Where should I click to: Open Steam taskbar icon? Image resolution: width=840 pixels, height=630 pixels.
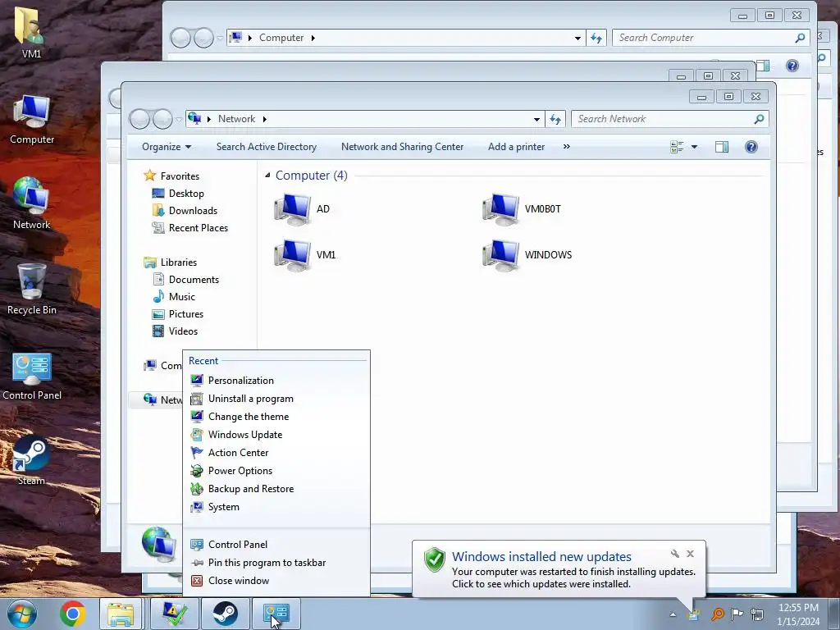pyautogui.click(x=226, y=614)
